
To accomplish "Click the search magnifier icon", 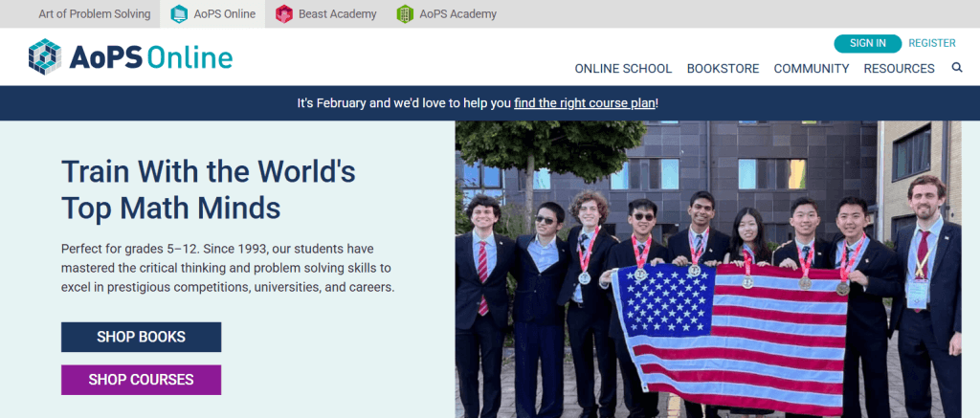I will point(957,68).
